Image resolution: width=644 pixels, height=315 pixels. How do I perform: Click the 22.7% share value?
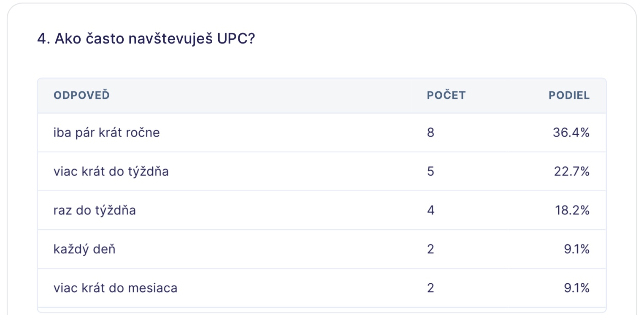(x=571, y=171)
